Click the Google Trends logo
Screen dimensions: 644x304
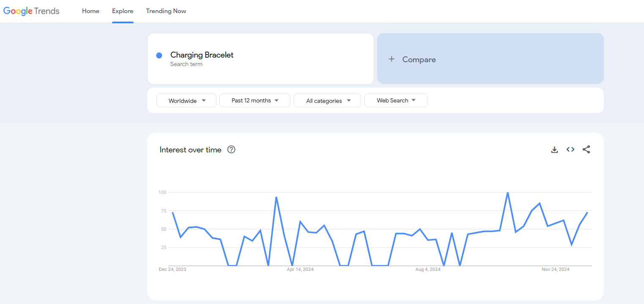[x=31, y=11]
